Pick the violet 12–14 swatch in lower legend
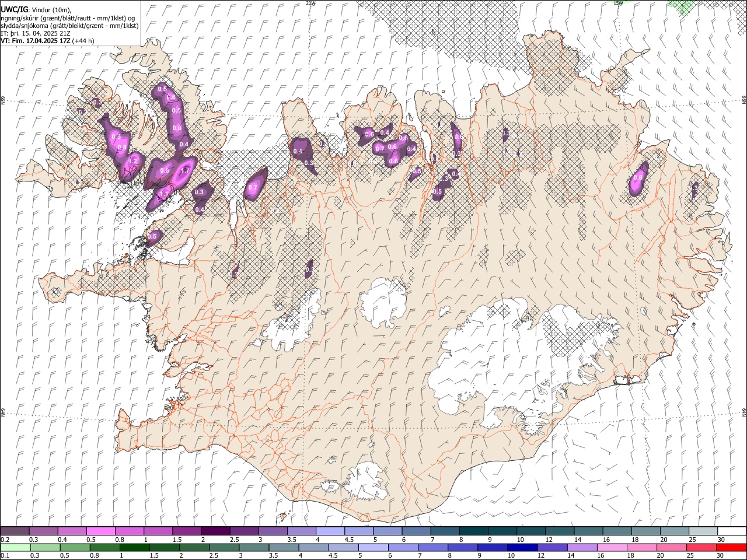Screen dimensions: 747x560 [x=551, y=547]
